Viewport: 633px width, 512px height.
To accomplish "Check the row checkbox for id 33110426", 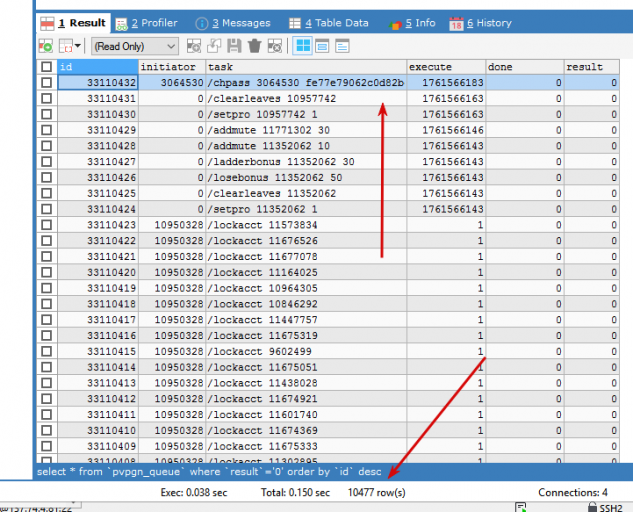I will [46, 177].
